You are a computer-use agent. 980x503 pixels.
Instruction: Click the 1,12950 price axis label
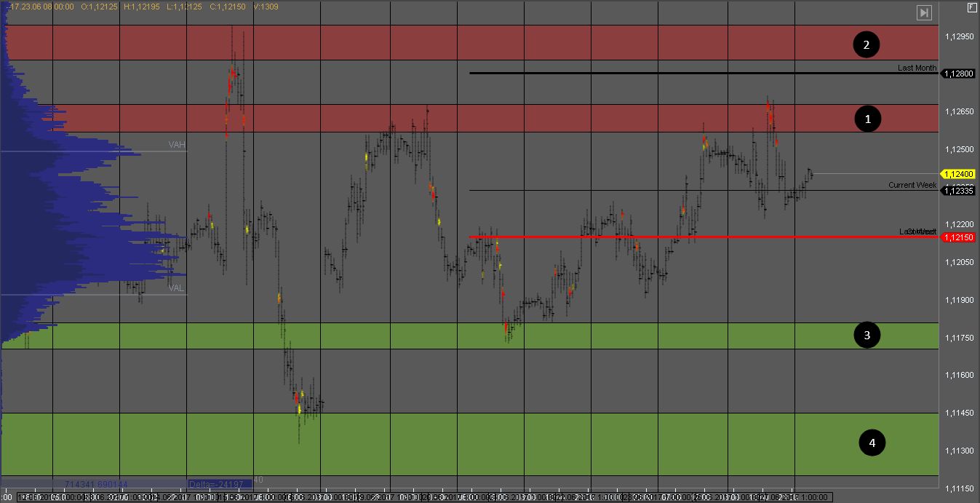tap(959, 36)
